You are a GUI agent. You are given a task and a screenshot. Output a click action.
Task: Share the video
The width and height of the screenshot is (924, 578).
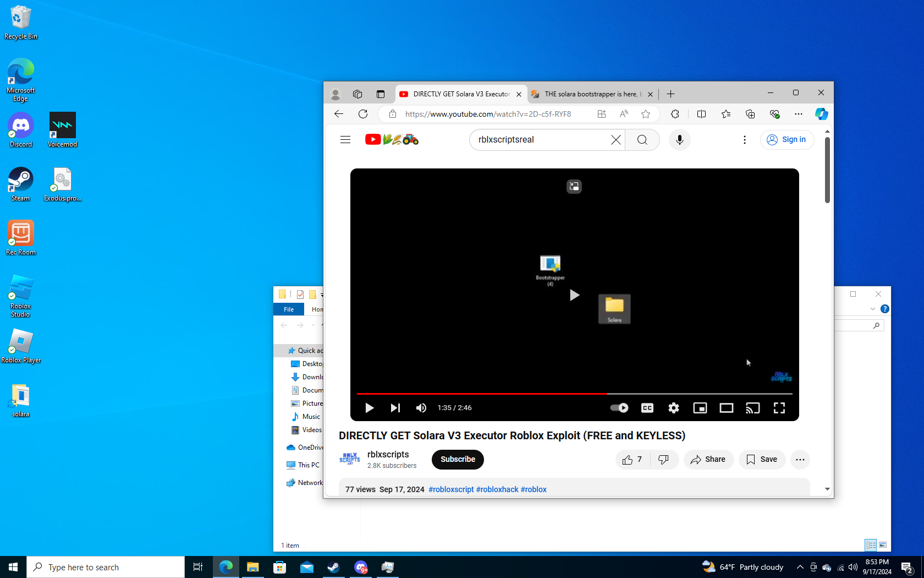click(708, 460)
